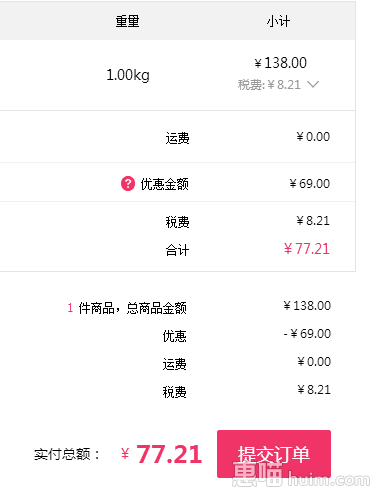Click the 运费 ¥0.00 amount in table
Screen dimensions: 370x487
pos(313,137)
